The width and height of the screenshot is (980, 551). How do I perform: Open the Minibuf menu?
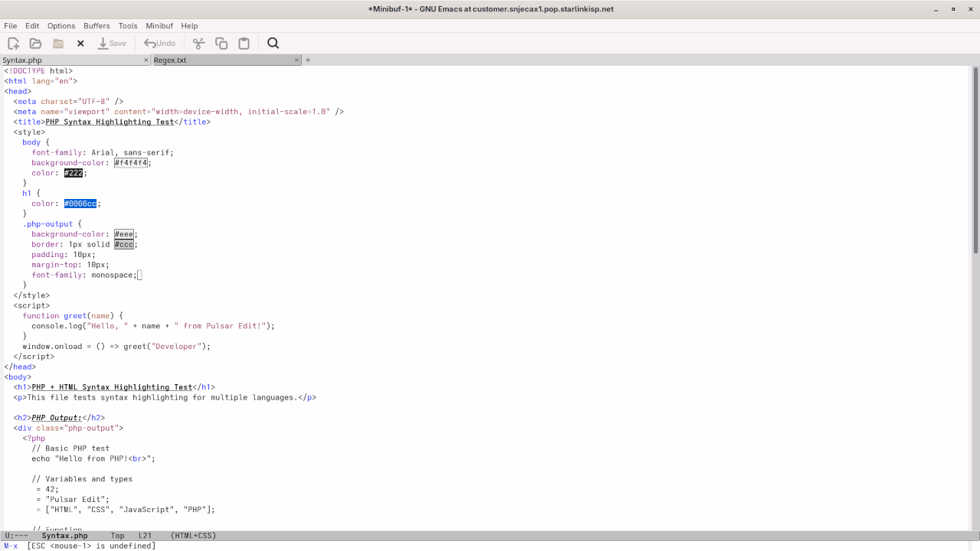coord(159,26)
